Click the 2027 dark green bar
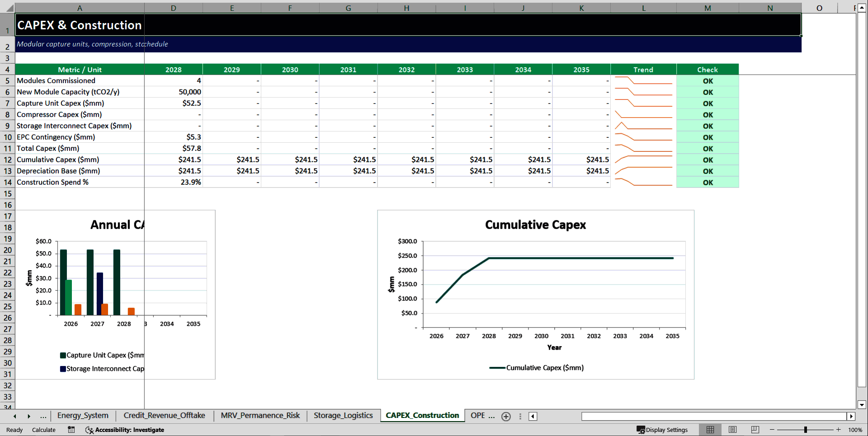 coord(90,282)
